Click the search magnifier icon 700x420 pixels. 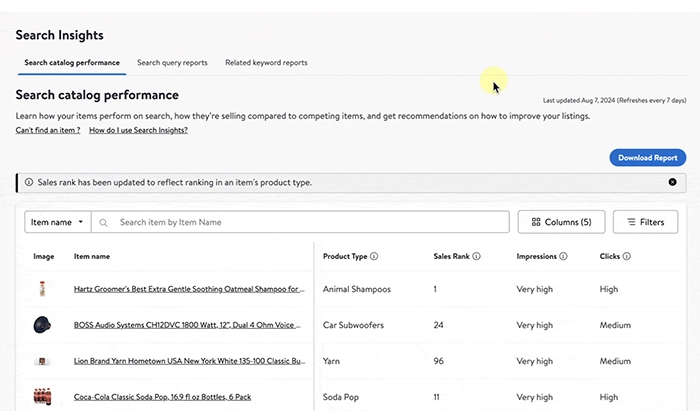pos(105,222)
